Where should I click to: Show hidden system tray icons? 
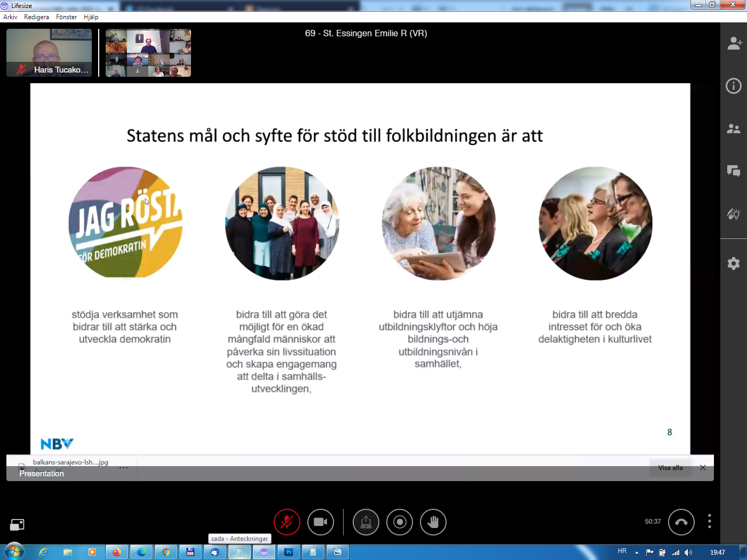point(637,553)
